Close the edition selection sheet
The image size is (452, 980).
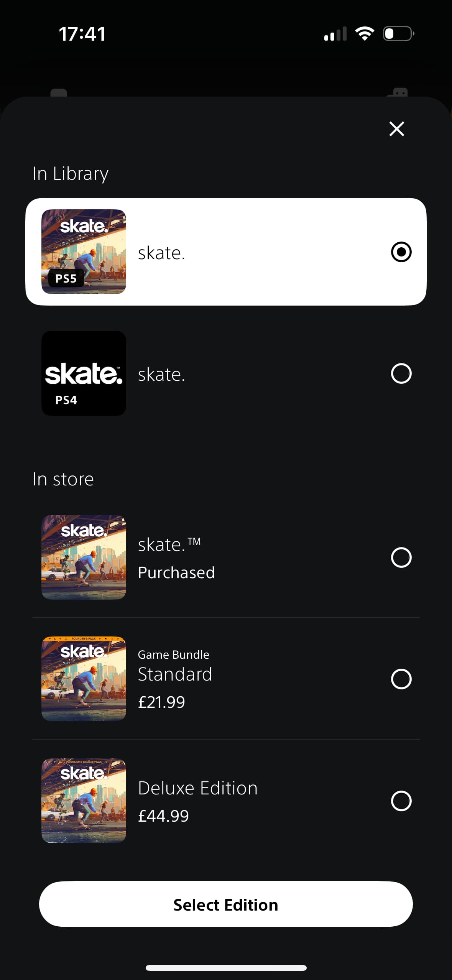pos(396,129)
